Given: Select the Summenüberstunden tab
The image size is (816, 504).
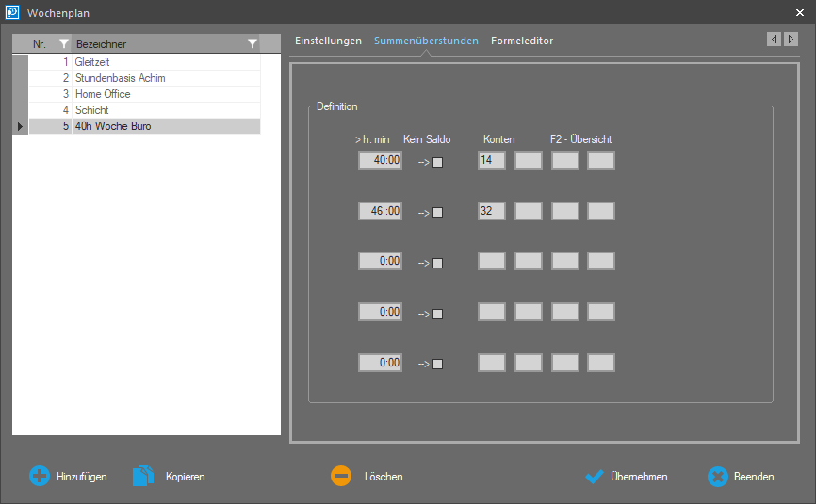Looking at the screenshot, I should 426,41.
